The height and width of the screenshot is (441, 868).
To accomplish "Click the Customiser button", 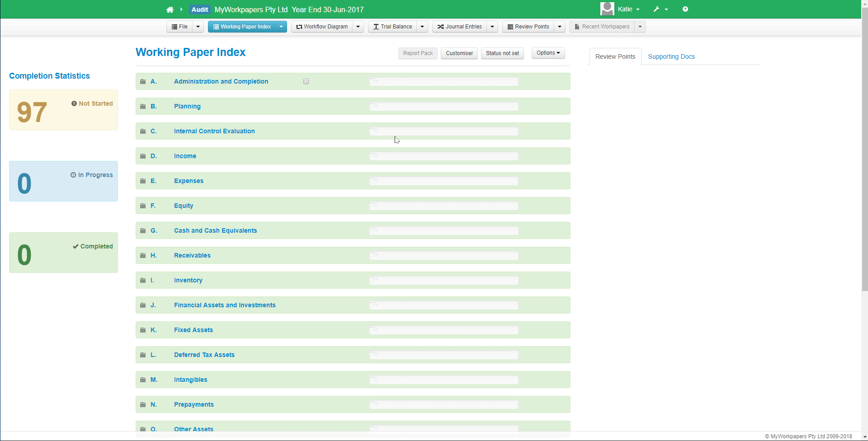I will (x=459, y=53).
